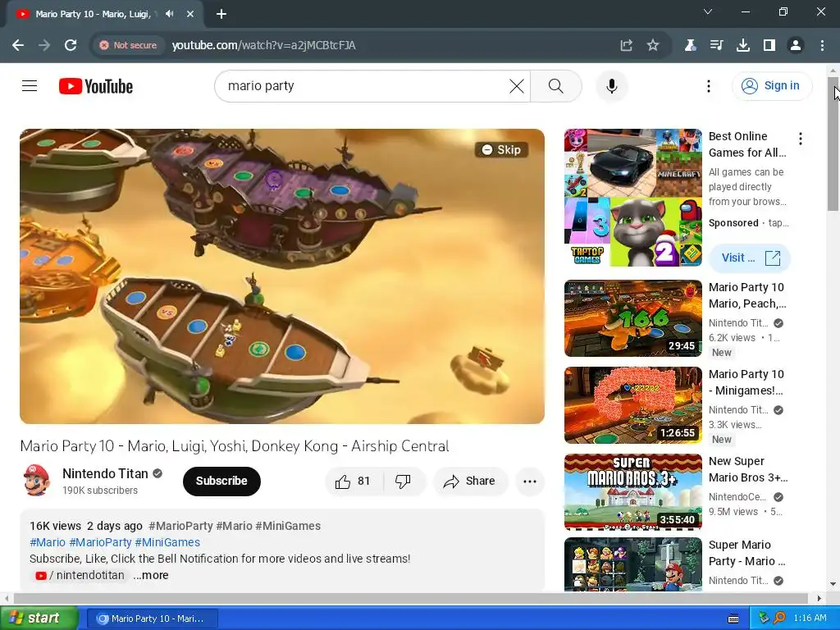840x630 pixels.
Task: Open Best Online Games ad thumbnail
Action: point(632,198)
